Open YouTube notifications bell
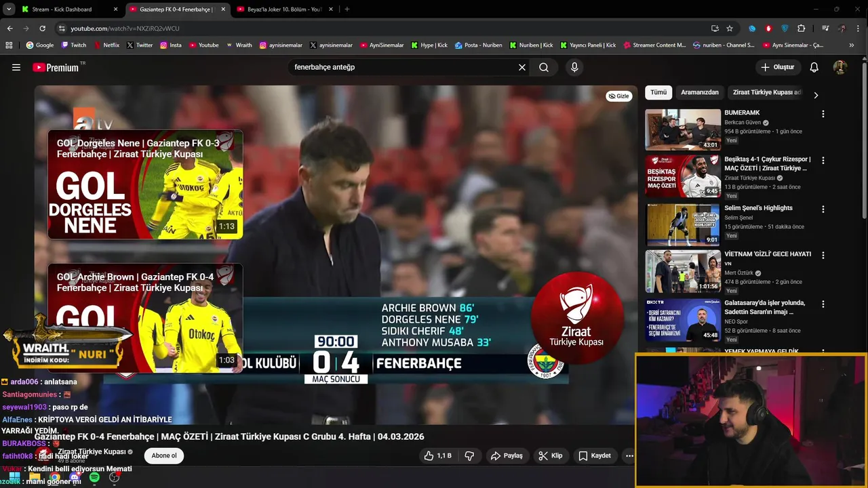 (x=814, y=67)
